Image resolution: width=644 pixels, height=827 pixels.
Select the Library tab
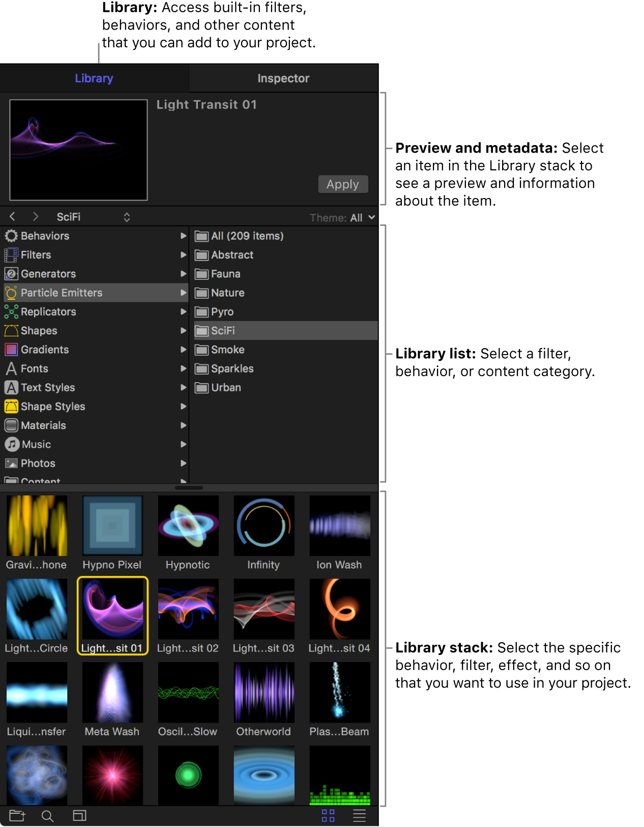94,78
